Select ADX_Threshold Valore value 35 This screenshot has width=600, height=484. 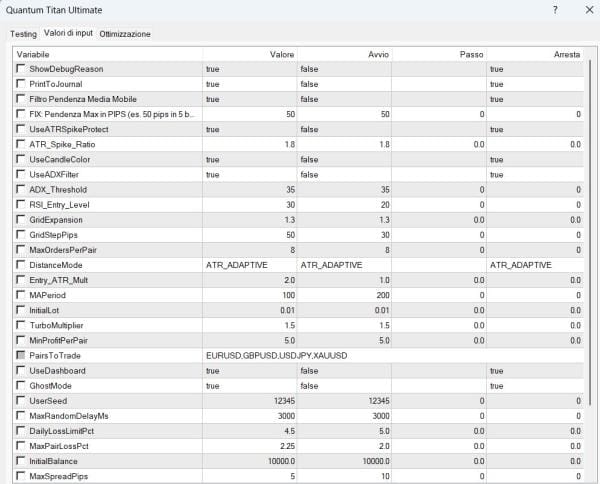pos(250,189)
